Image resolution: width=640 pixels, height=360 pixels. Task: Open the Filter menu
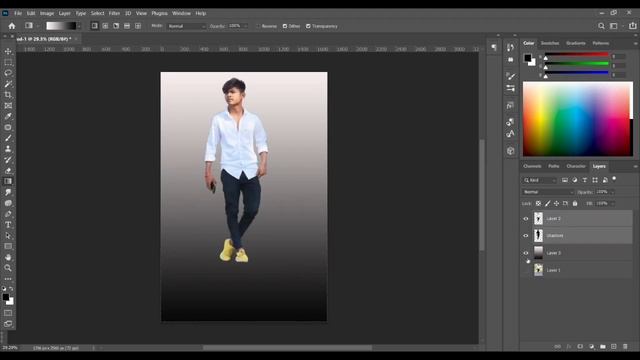click(114, 13)
